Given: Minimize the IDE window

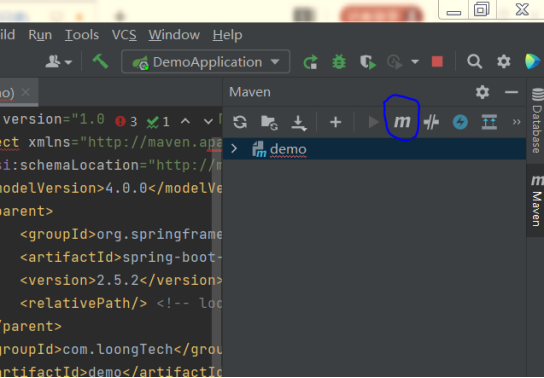Looking at the screenshot, I should pos(453,12).
